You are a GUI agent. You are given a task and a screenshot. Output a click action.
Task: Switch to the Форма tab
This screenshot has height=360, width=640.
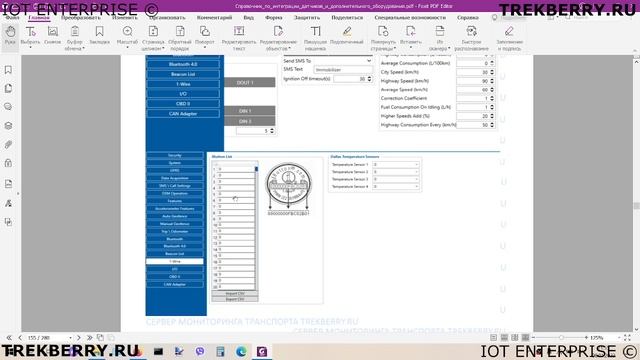(273, 18)
